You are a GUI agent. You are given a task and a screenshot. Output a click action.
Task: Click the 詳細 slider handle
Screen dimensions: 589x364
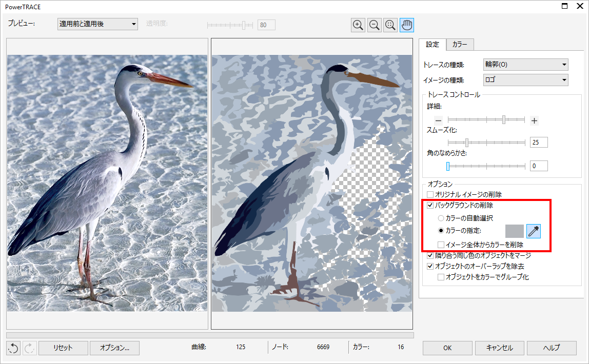point(504,119)
